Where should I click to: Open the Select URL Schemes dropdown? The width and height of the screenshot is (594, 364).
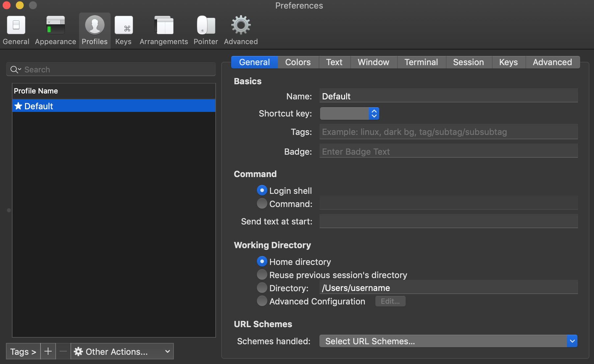tap(448, 341)
